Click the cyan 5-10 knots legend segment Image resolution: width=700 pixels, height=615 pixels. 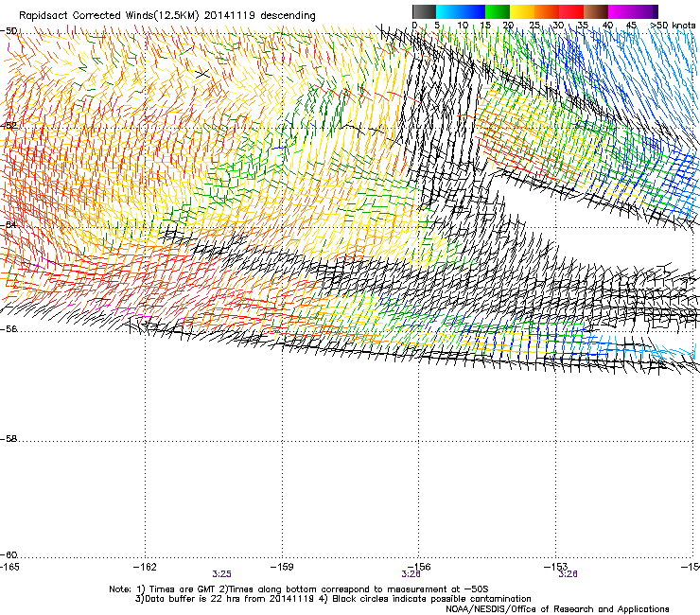click(x=448, y=11)
